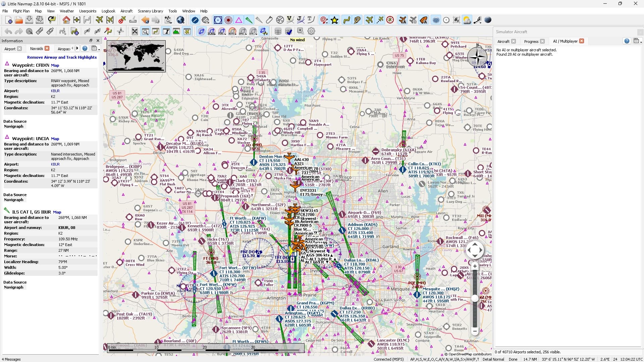Click the minimum altitude grid icon

click(x=456, y=20)
